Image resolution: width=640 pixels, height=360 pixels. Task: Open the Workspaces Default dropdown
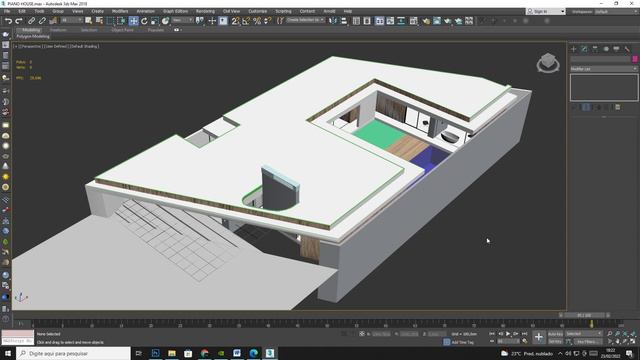coord(616,12)
